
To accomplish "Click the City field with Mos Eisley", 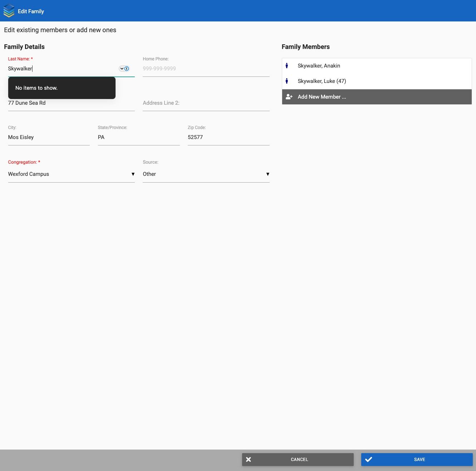I will point(49,137).
